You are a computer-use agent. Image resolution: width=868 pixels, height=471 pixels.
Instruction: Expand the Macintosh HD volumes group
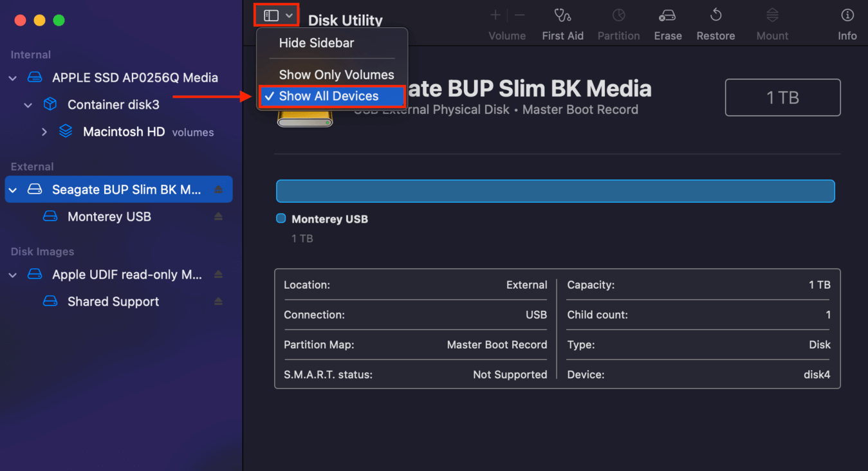(x=44, y=132)
